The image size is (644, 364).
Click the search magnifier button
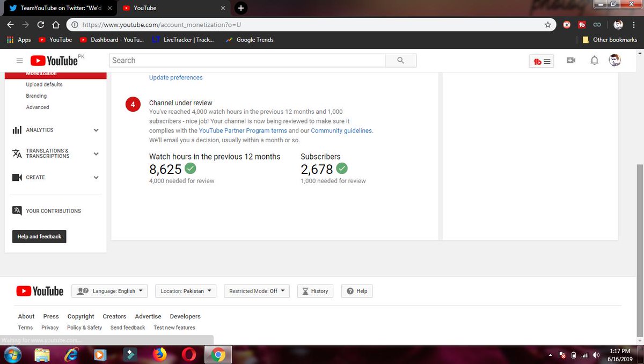coord(400,61)
